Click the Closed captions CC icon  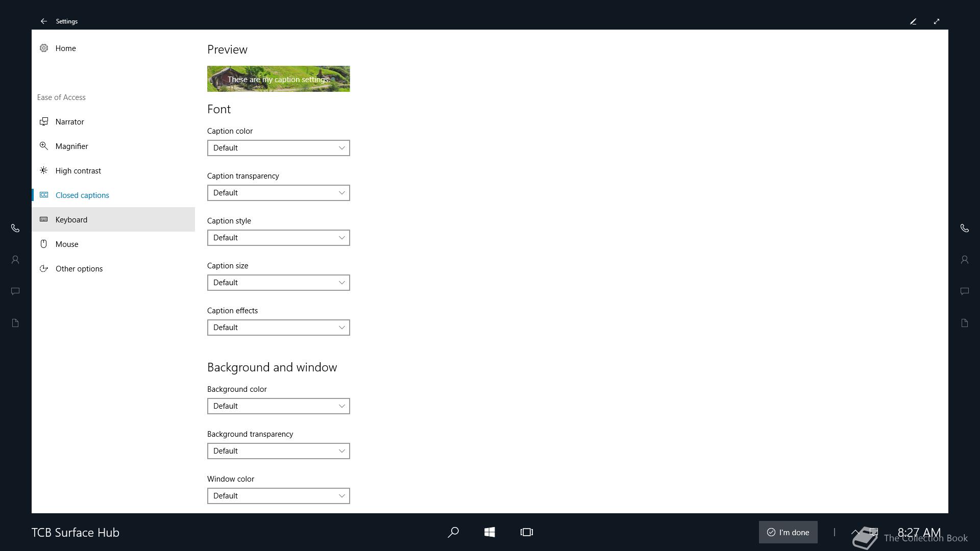tap(44, 195)
